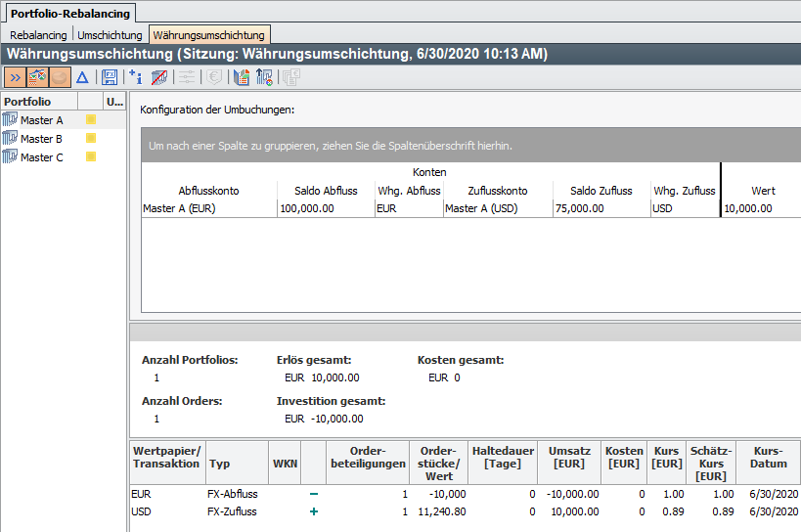The image size is (801, 532).
Task: Select Master B in the portfolio list
Action: tap(41, 139)
